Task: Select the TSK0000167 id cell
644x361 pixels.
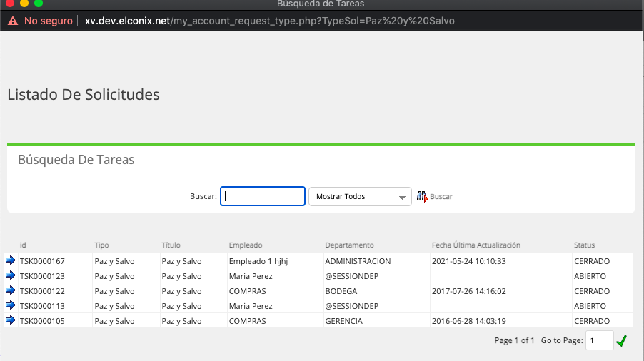Action: pos(42,261)
